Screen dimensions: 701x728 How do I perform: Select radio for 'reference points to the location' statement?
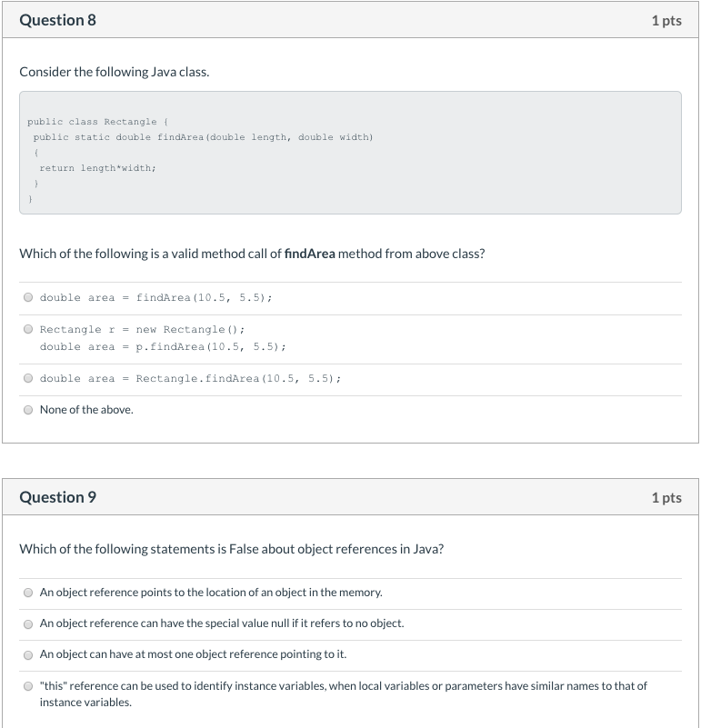pos(28,593)
